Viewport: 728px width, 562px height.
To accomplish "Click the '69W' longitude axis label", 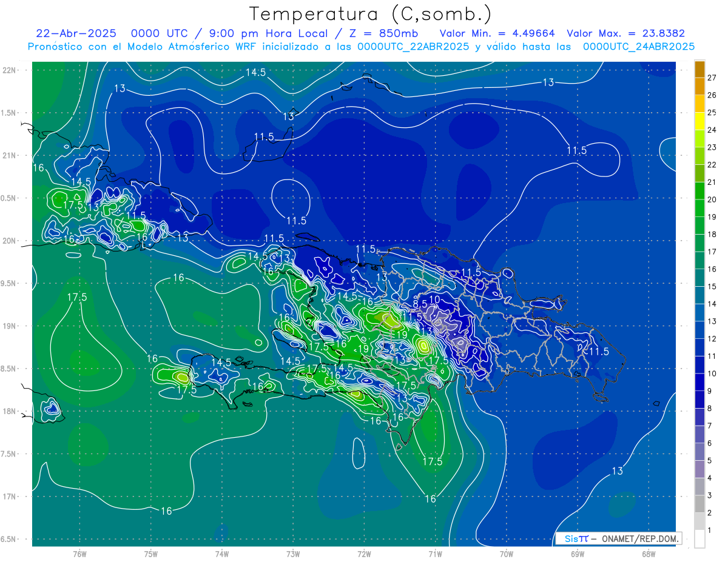I will tap(578, 554).
